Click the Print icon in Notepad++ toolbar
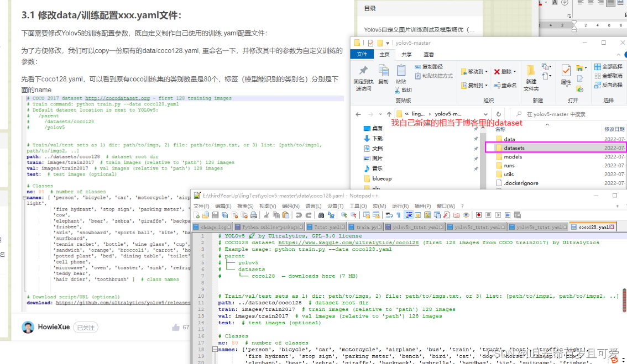 pos(254,215)
